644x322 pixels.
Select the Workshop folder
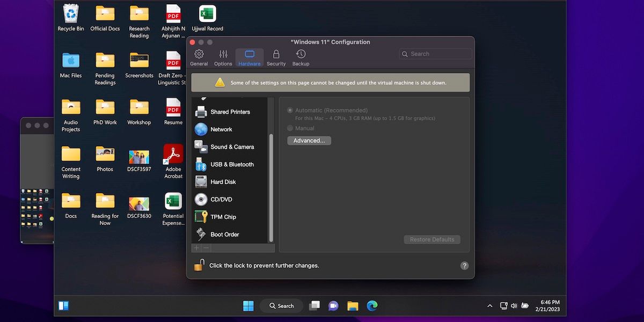click(139, 112)
